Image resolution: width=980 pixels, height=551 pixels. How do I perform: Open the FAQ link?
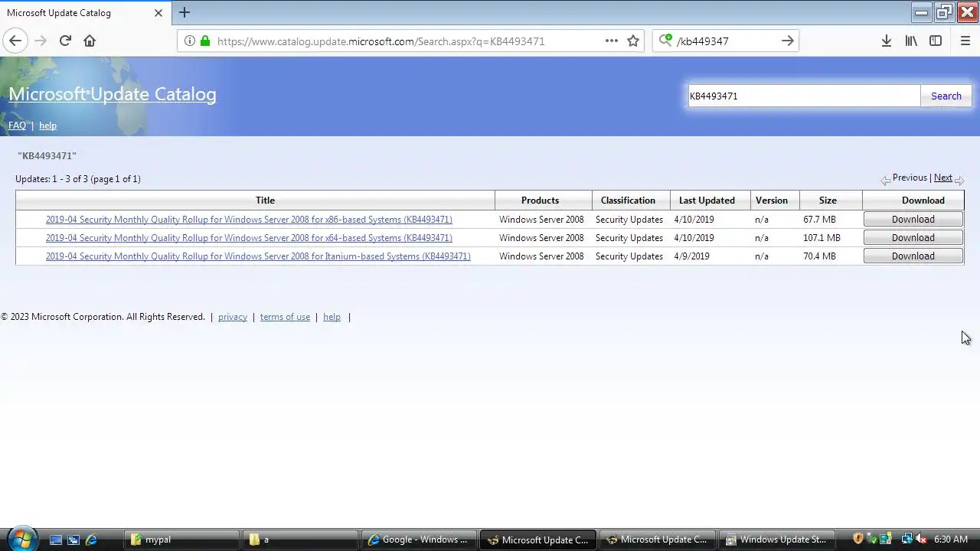click(x=17, y=126)
